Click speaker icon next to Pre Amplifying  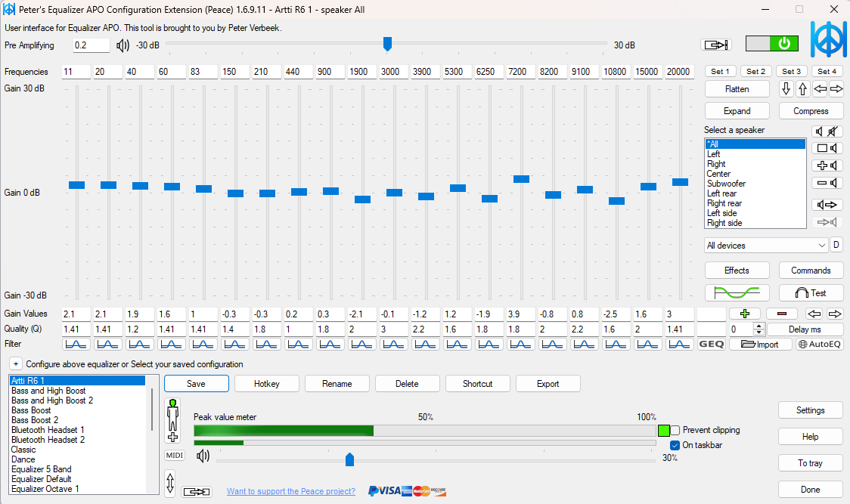123,45
